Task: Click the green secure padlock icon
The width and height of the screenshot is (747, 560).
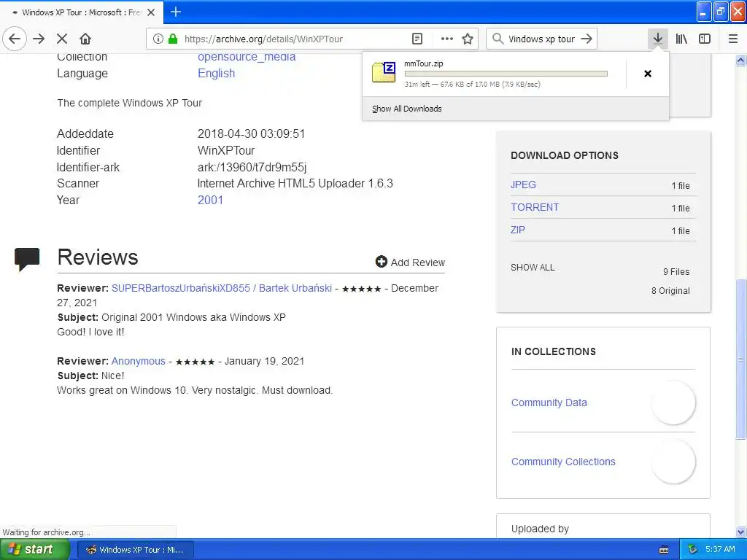Action: [173, 39]
